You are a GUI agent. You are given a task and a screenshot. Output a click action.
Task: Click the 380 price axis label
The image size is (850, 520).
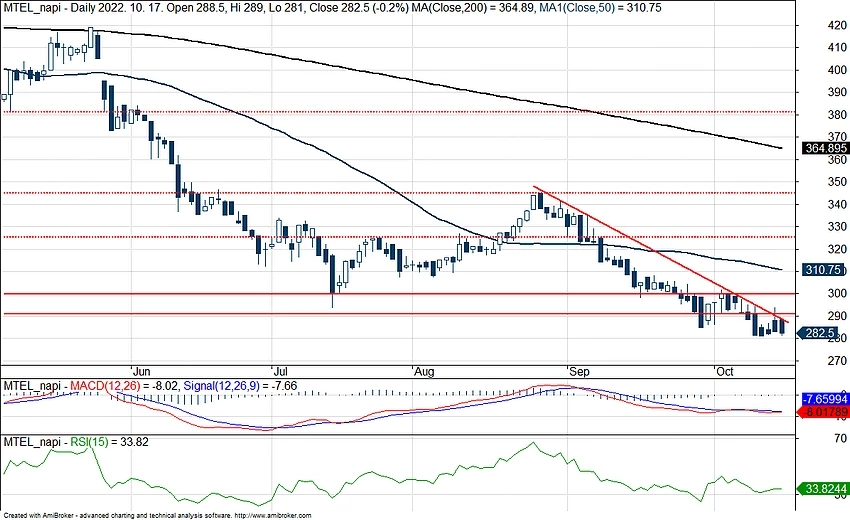tap(837, 114)
